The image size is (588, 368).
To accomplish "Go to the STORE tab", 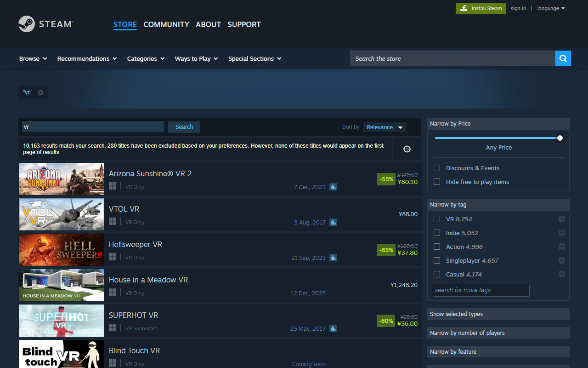I will click(x=125, y=24).
